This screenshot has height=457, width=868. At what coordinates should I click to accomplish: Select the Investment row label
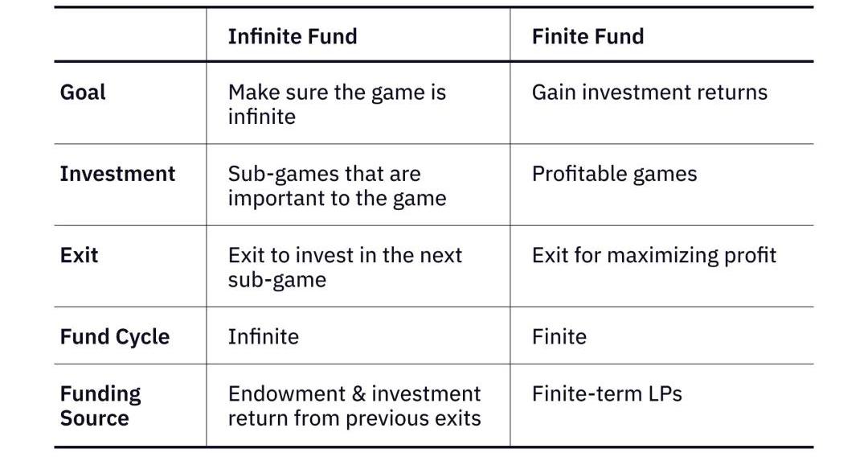point(117,174)
